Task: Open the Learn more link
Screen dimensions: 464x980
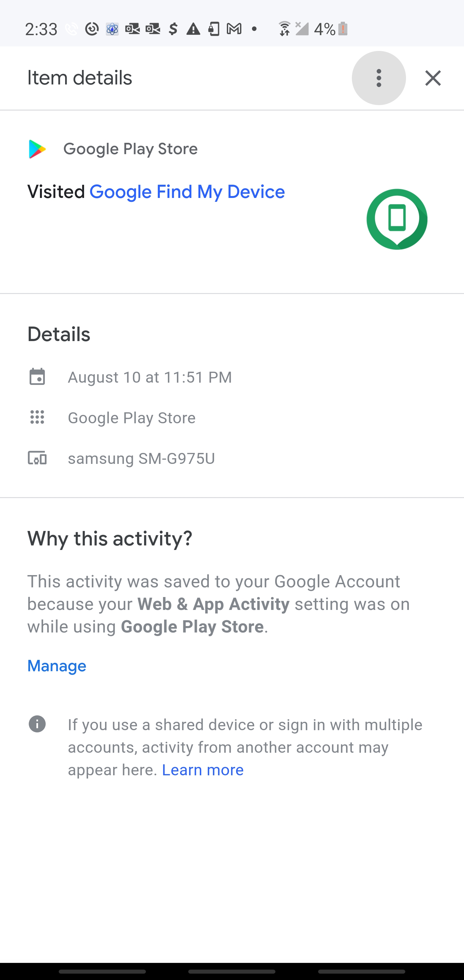Action: [203, 769]
